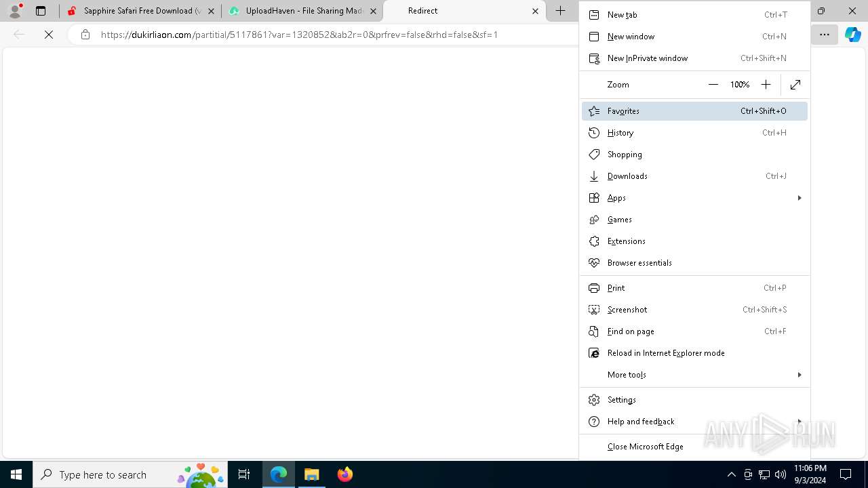
Task: Click the Shopping tag icon
Action: [594, 155]
